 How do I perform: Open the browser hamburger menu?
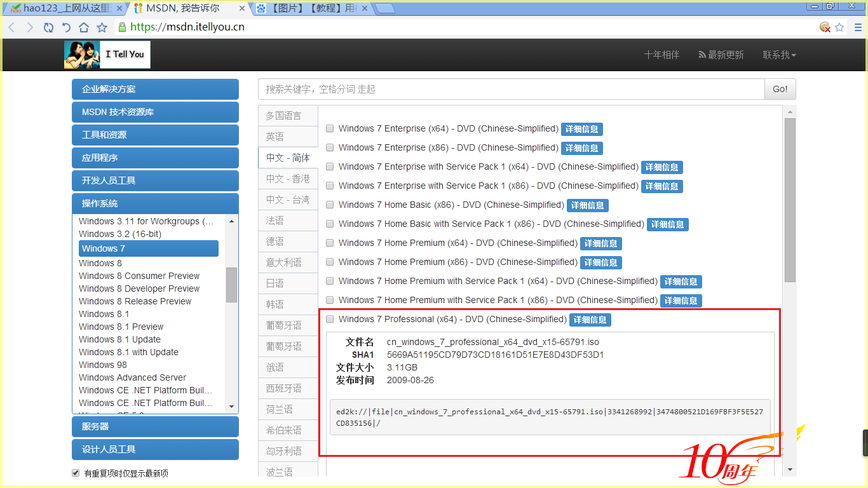(857, 27)
